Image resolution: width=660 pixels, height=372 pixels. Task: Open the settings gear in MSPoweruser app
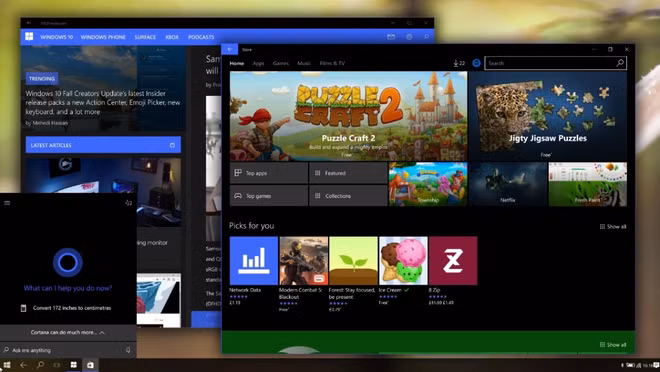pyautogui.click(x=409, y=37)
